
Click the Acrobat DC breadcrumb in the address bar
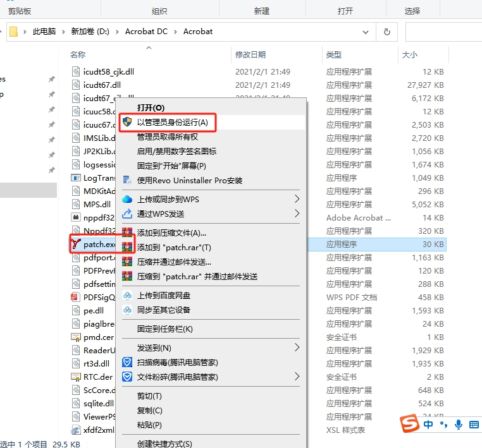pyautogui.click(x=146, y=32)
